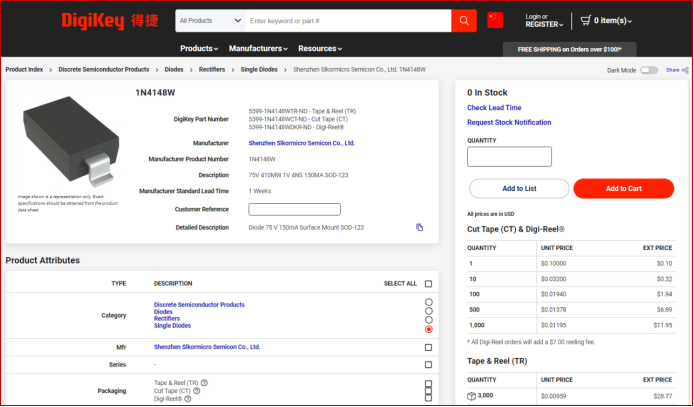Click the Quantity input field

coord(509,157)
